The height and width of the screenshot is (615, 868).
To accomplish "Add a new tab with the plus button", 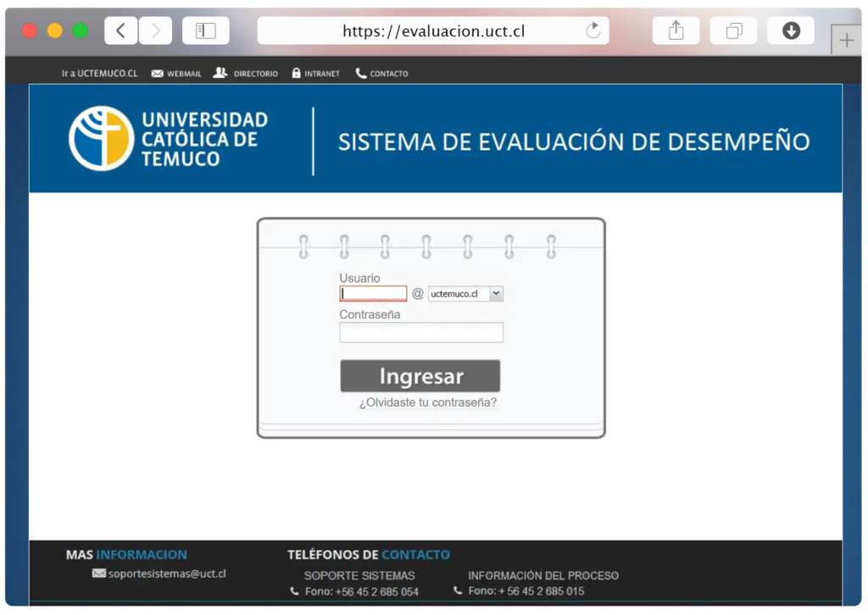I will click(x=846, y=41).
